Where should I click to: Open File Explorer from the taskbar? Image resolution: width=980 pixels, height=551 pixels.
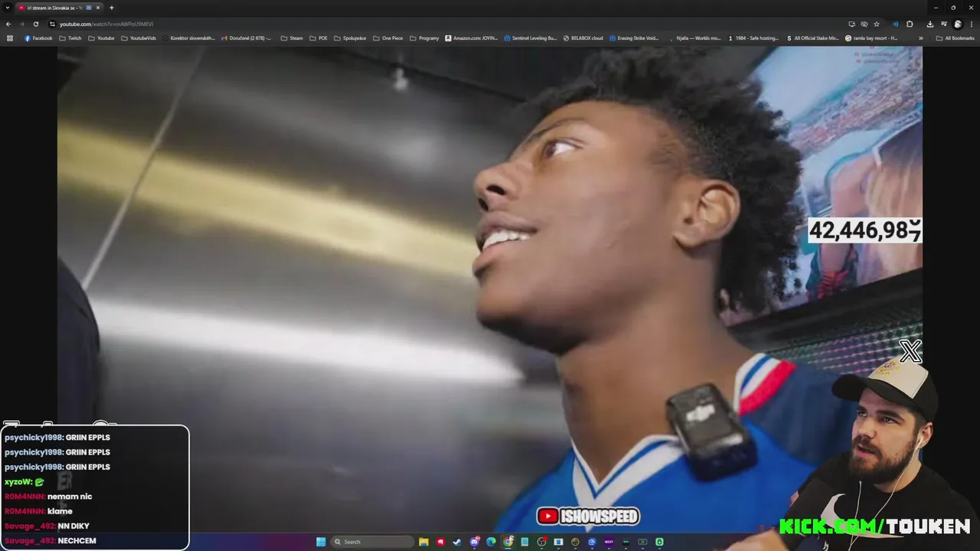423,542
